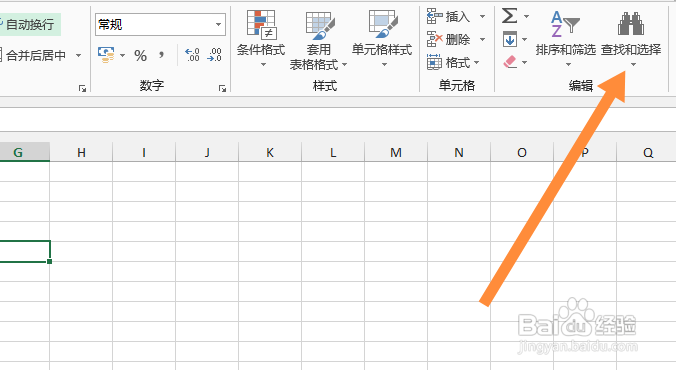Click the Clear eraser icon

coord(510,62)
